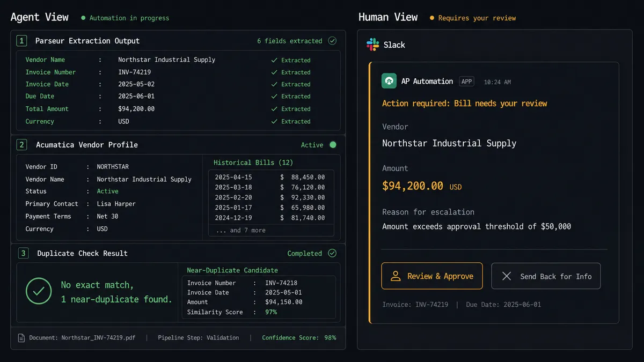Screen dimensions: 644x362
Task: Select the 2025-01-17 historical bill row
Action: [270, 208]
